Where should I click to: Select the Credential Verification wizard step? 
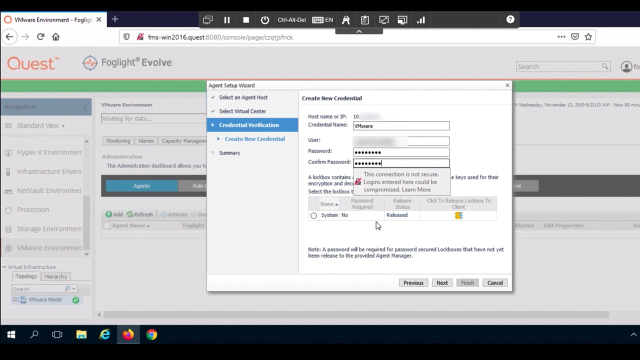pos(253,125)
